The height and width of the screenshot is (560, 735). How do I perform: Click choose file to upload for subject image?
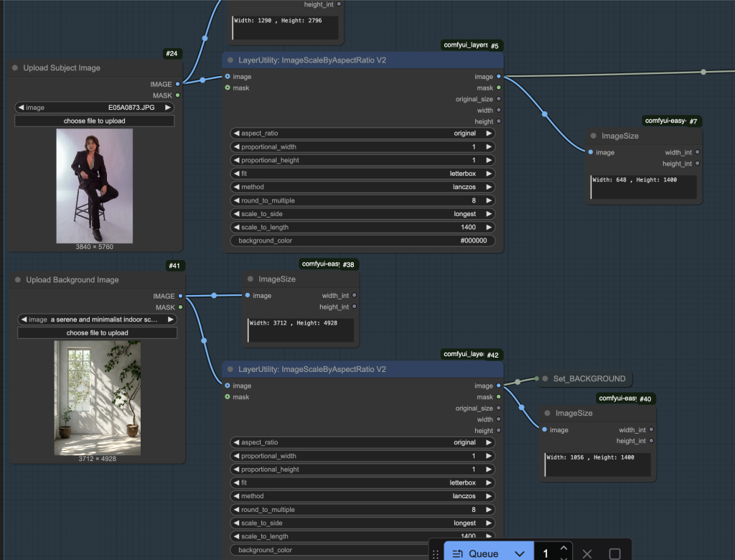[x=94, y=121]
